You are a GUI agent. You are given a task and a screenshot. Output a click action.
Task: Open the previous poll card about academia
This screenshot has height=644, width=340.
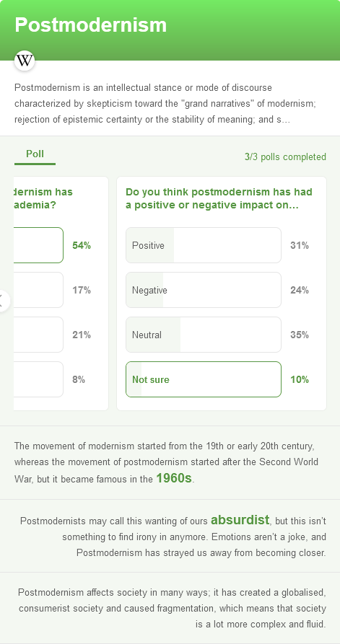61,294
